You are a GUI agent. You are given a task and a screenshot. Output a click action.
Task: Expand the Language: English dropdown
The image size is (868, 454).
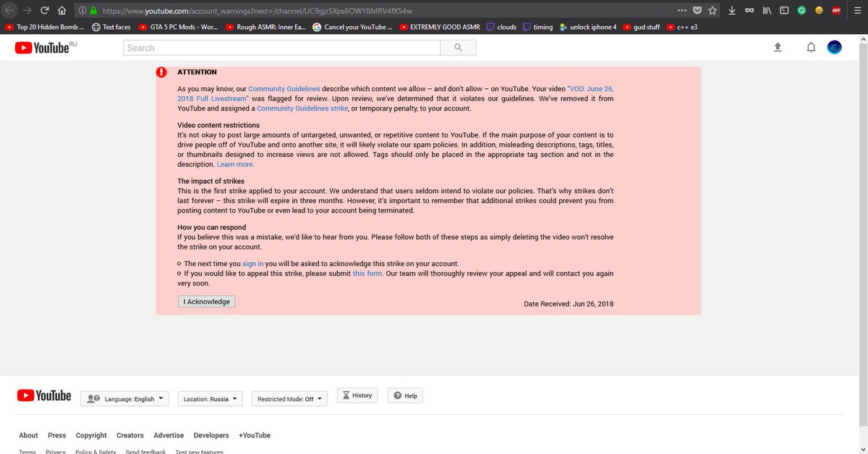pos(124,398)
